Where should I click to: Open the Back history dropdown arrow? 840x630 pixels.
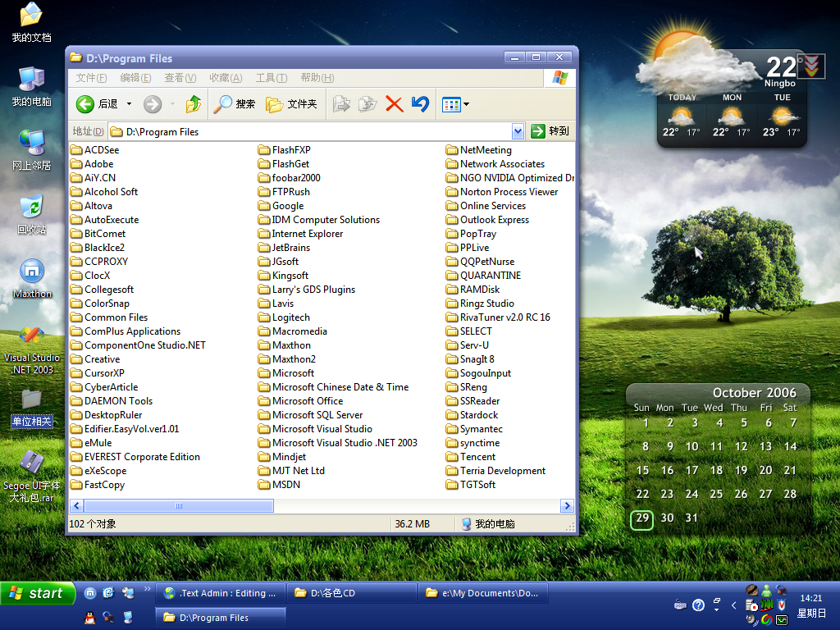tap(129, 104)
